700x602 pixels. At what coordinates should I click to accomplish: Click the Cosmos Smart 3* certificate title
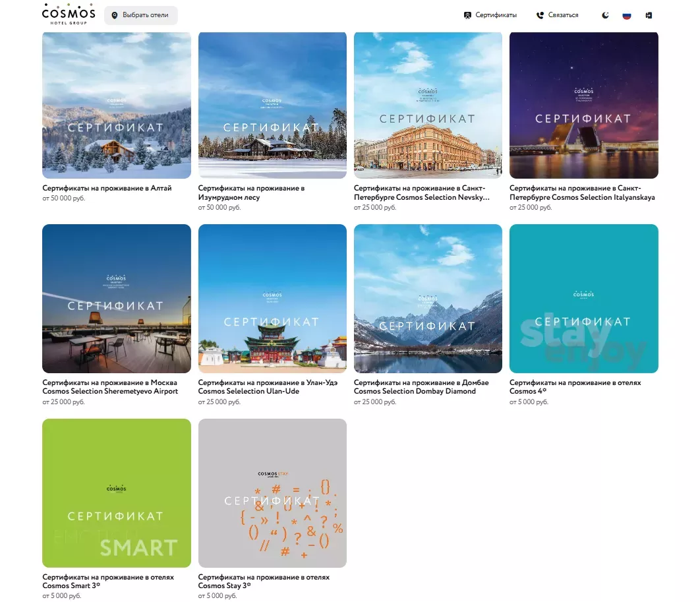109,582
